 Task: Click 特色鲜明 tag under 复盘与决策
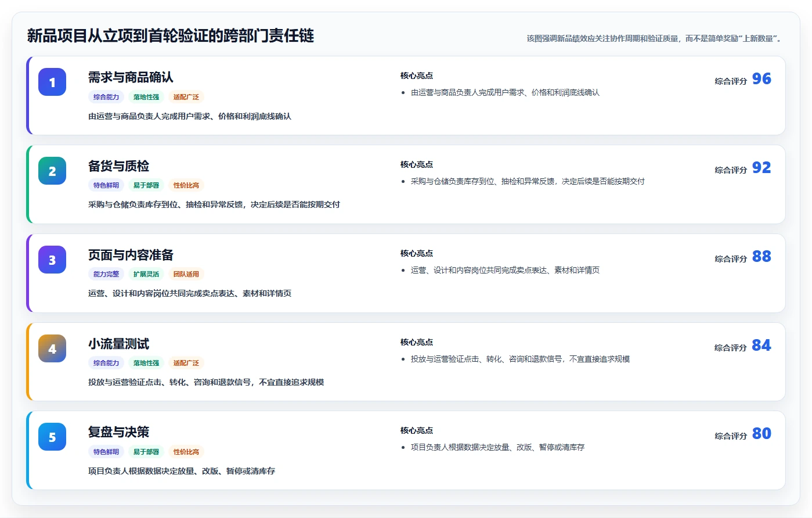[x=106, y=452]
